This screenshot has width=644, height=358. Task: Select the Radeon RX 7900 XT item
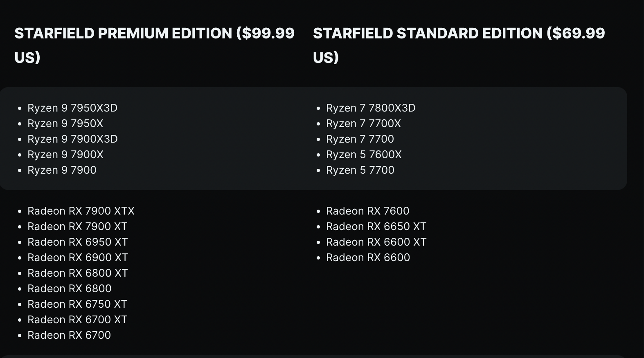click(x=77, y=226)
